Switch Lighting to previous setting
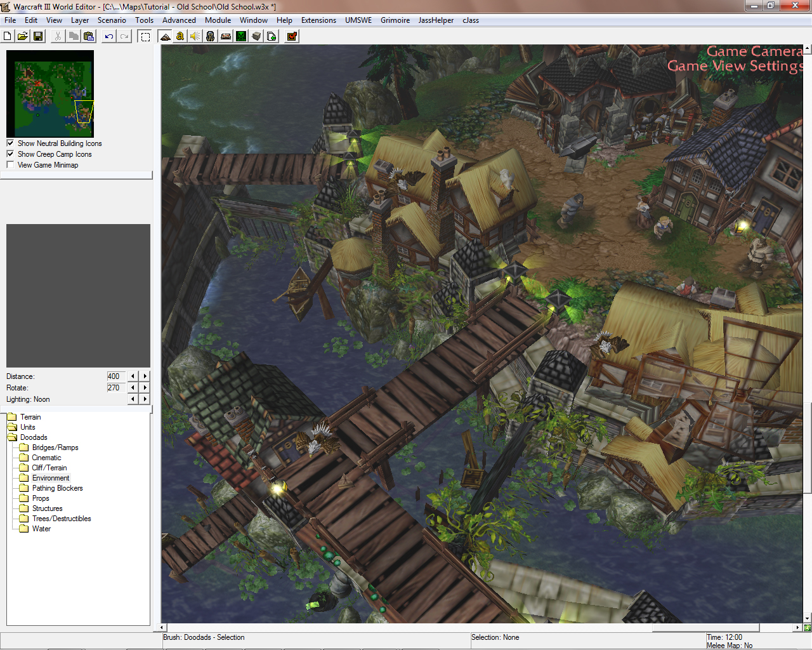Image resolution: width=812 pixels, height=650 pixels. coord(133,399)
